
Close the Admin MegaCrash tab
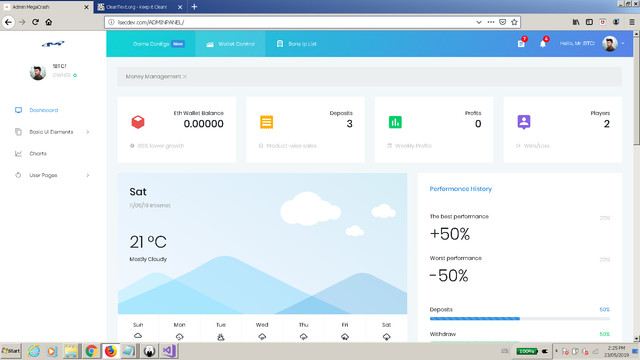86,7
